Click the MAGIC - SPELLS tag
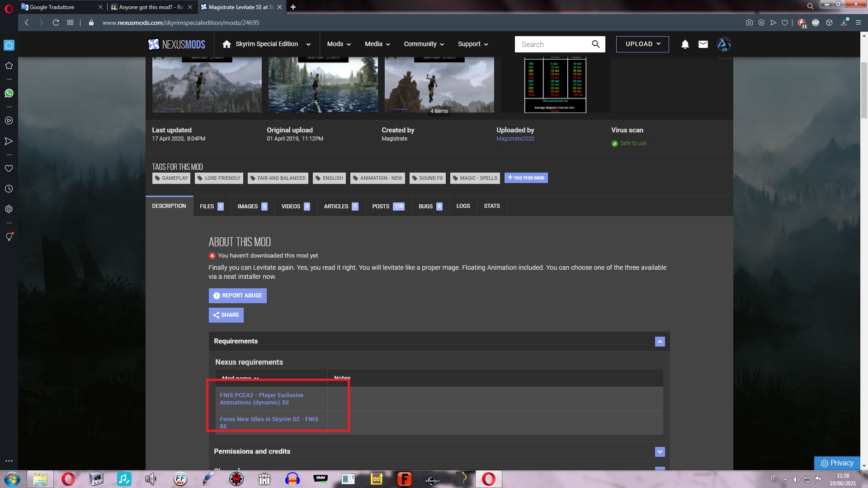Viewport: 868px width, 488px height. tap(475, 178)
